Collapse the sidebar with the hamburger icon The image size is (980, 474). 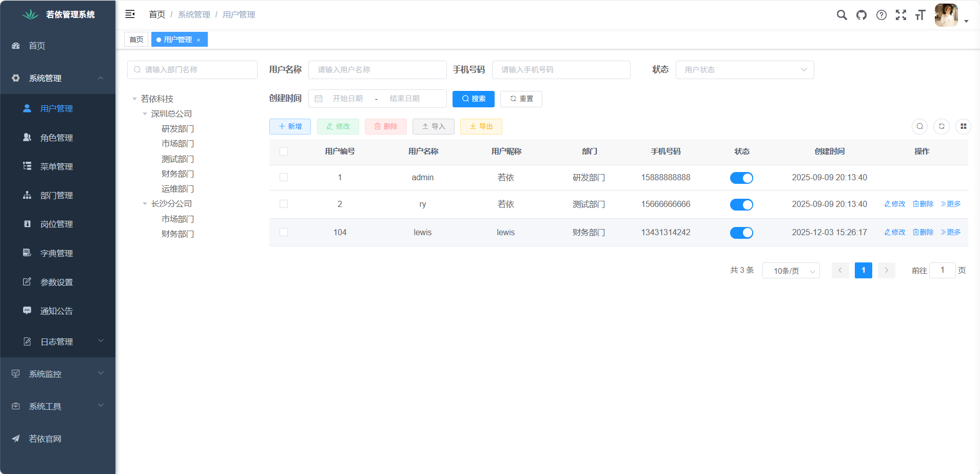(x=130, y=14)
